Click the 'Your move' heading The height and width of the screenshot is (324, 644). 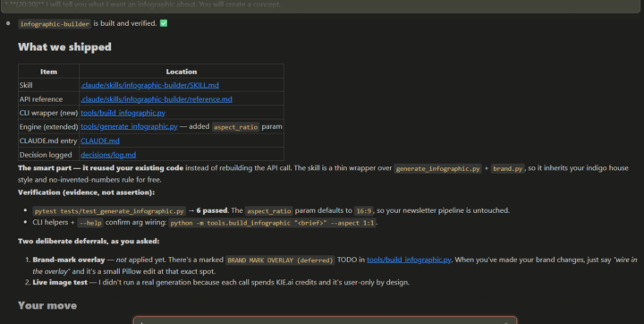pos(47,305)
